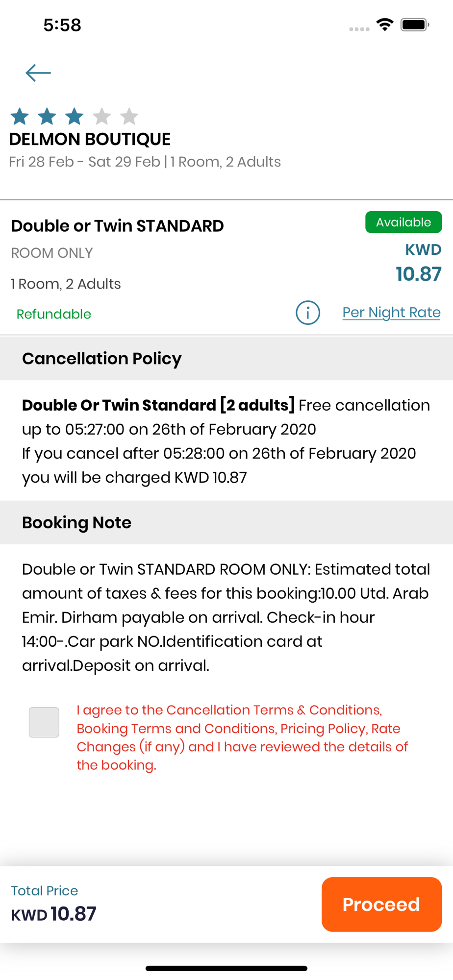The height and width of the screenshot is (980, 453).
Task: Tap the battery status icon
Action: (415, 24)
